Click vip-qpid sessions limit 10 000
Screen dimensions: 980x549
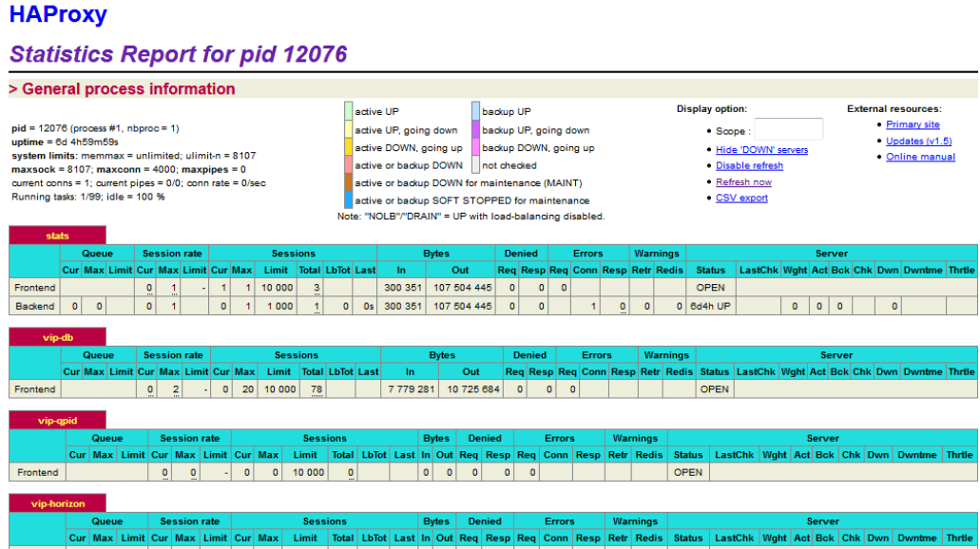308,472
